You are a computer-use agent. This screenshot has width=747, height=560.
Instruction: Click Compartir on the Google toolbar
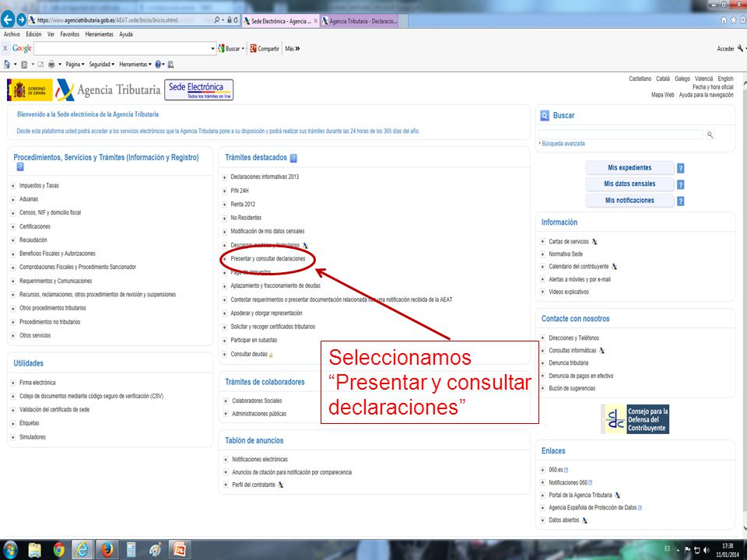point(265,48)
